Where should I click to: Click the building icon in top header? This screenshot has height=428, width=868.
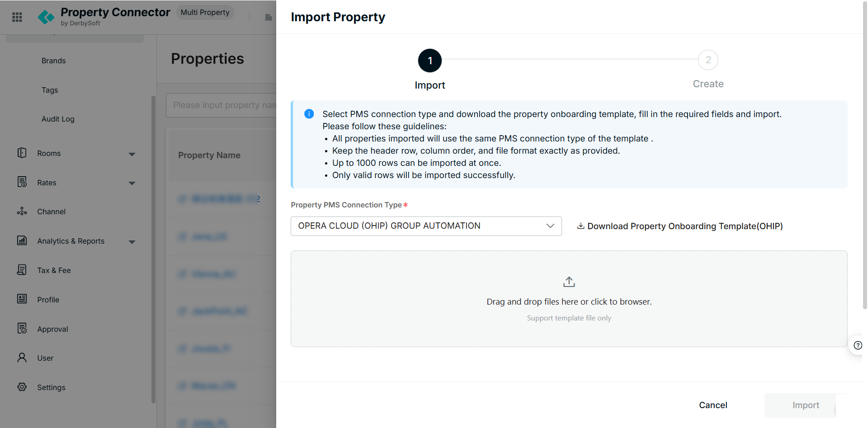(x=268, y=17)
